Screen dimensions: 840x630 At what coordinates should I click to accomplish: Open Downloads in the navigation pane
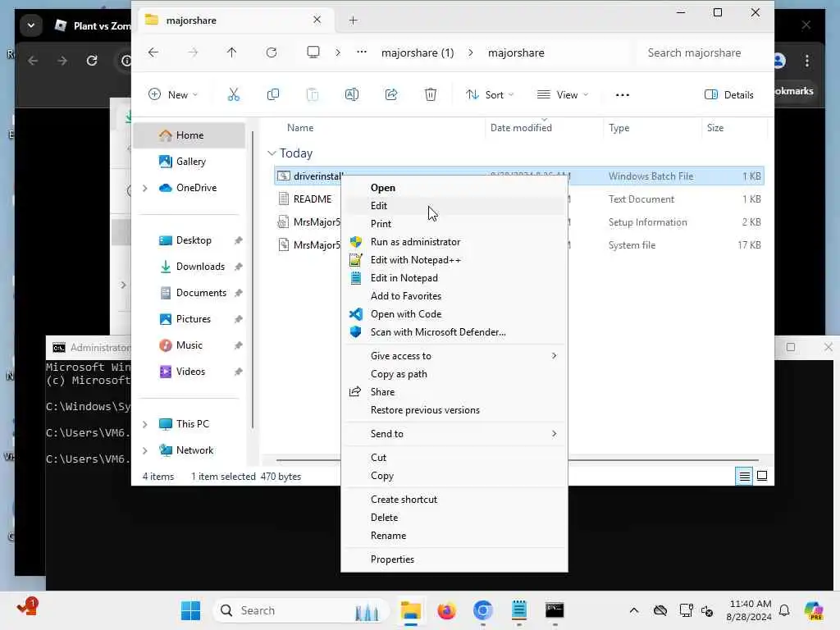click(189, 267)
